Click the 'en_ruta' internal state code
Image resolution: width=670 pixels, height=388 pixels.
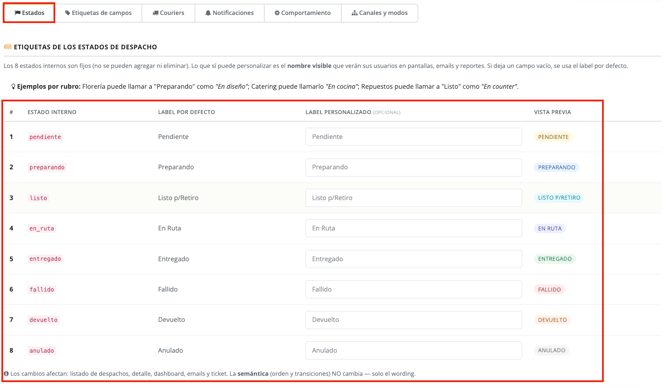42,228
